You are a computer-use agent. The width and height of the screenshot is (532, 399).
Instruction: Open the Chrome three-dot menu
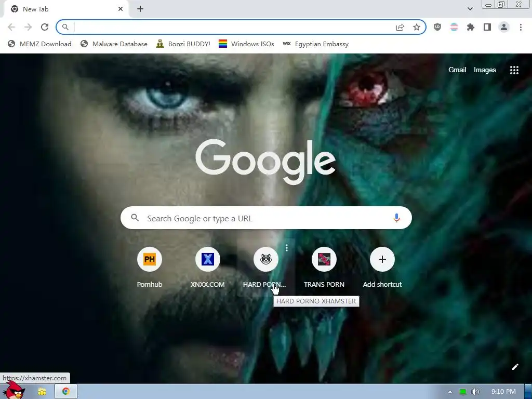(521, 27)
